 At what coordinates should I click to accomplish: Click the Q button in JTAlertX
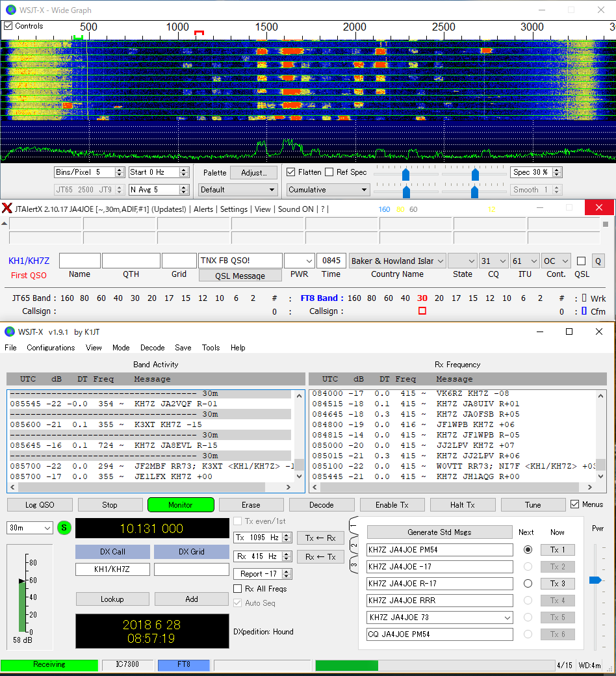tap(598, 261)
